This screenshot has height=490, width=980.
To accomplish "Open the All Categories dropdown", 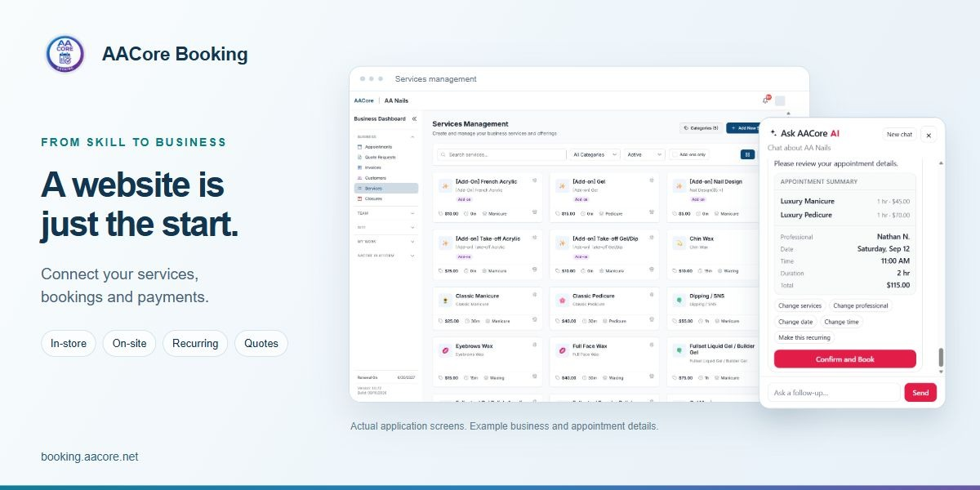I will (x=594, y=154).
